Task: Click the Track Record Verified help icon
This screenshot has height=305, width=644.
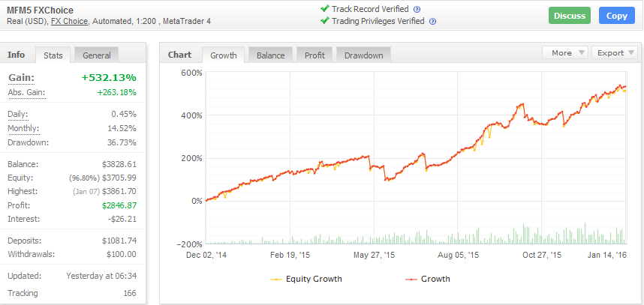Action: (x=417, y=10)
